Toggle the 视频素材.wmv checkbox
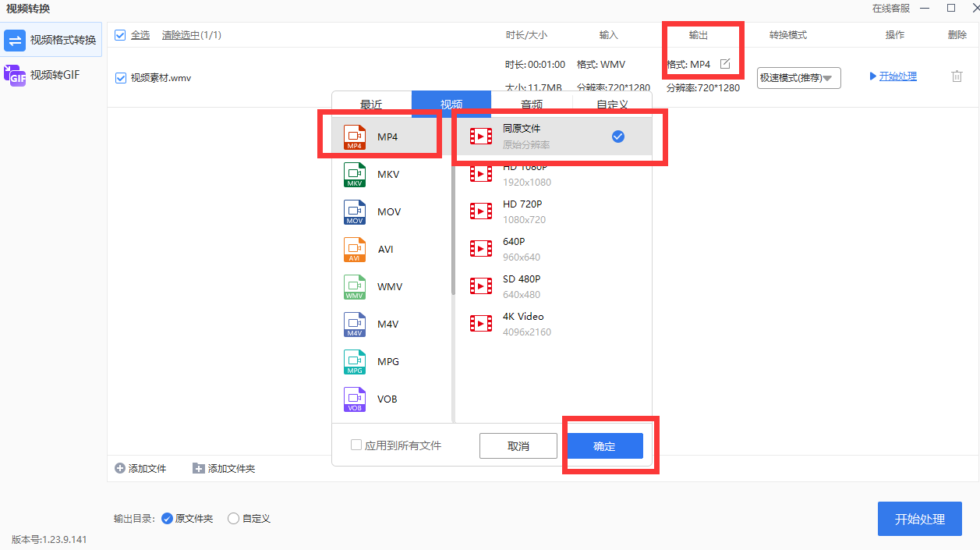 coord(120,77)
